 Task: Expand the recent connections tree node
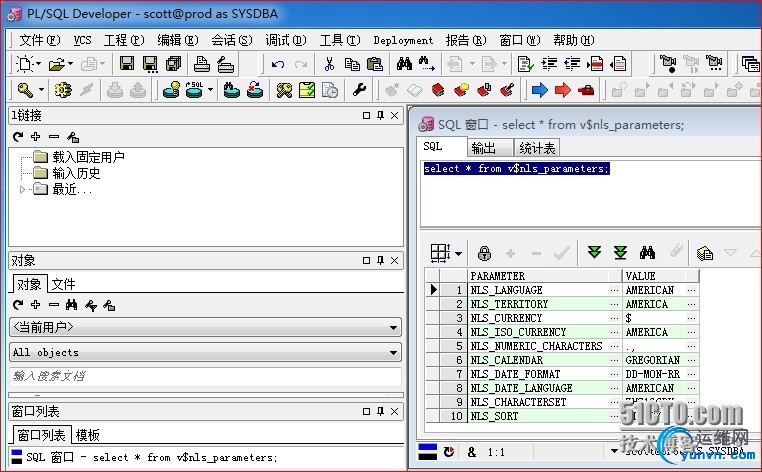[22, 190]
